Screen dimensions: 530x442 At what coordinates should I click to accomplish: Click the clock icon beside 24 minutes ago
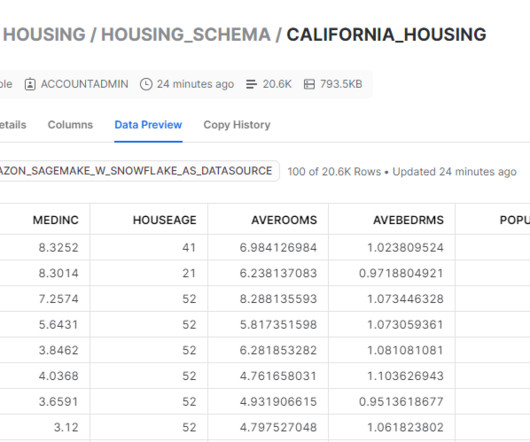click(146, 84)
